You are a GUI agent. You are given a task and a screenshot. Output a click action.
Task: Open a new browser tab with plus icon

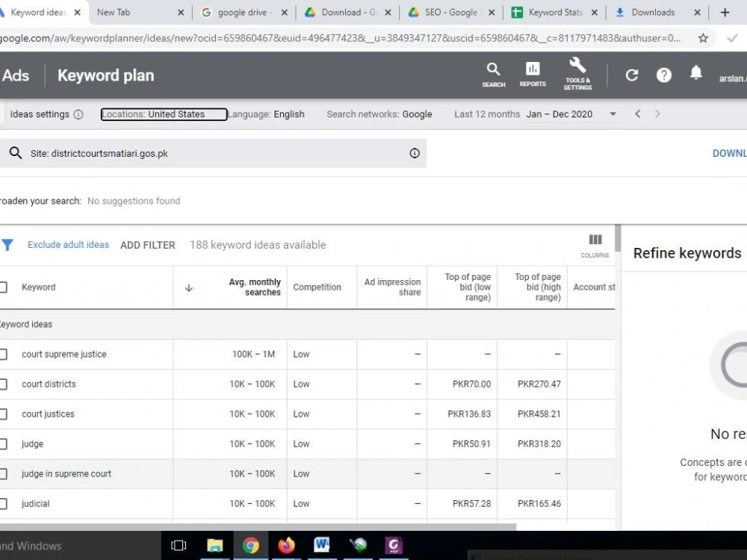[x=725, y=13]
